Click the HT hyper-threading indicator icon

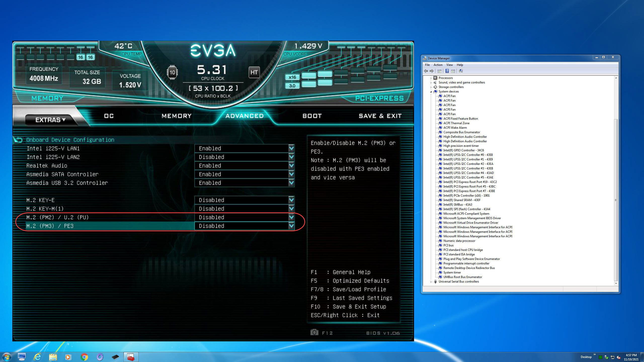point(254,72)
